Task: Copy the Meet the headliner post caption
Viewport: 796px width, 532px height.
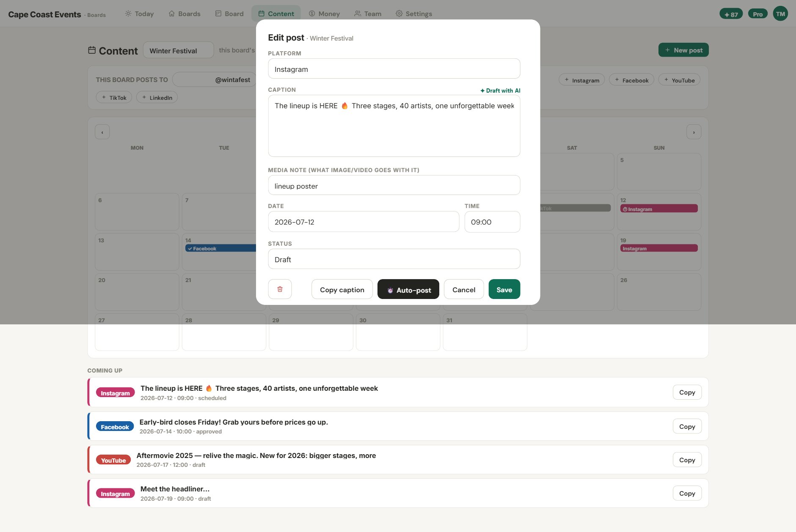Action: point(687,493)
